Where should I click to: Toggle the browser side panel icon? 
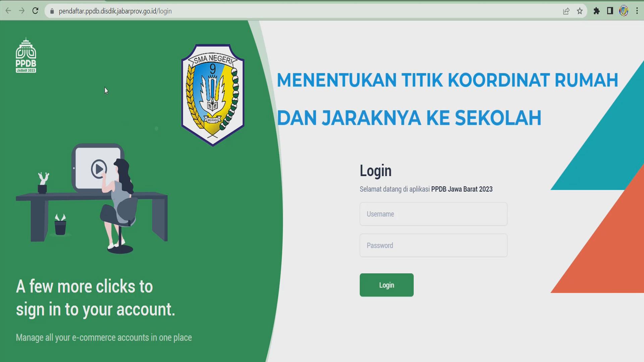[x=610, y=11]
